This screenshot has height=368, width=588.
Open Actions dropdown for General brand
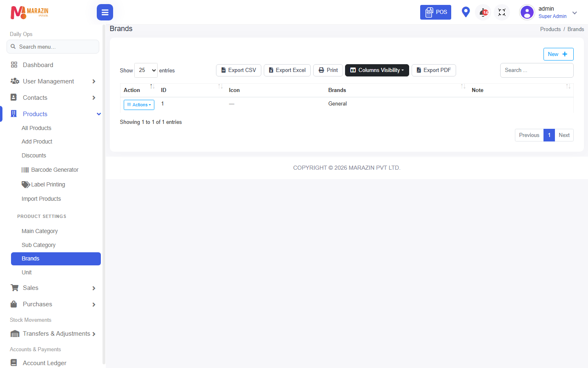tap(139, 105)
